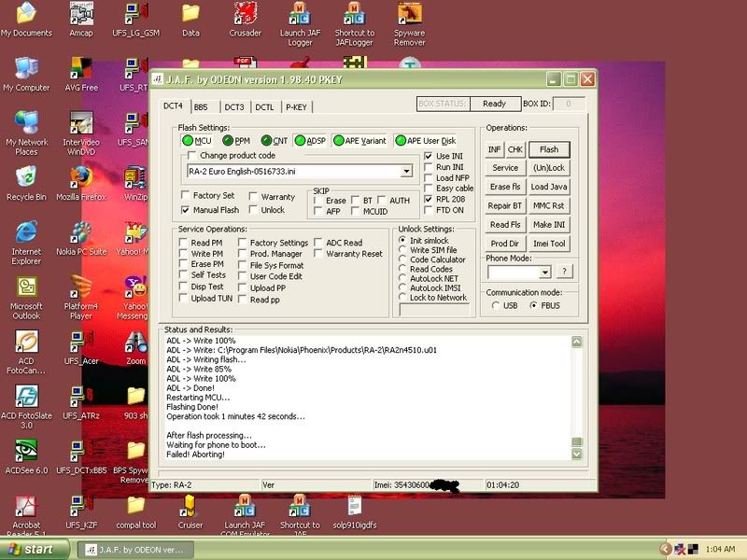This screenshot has height=560, width=747.
Task: Open solp910igdfs file icon
Action: 355,511
